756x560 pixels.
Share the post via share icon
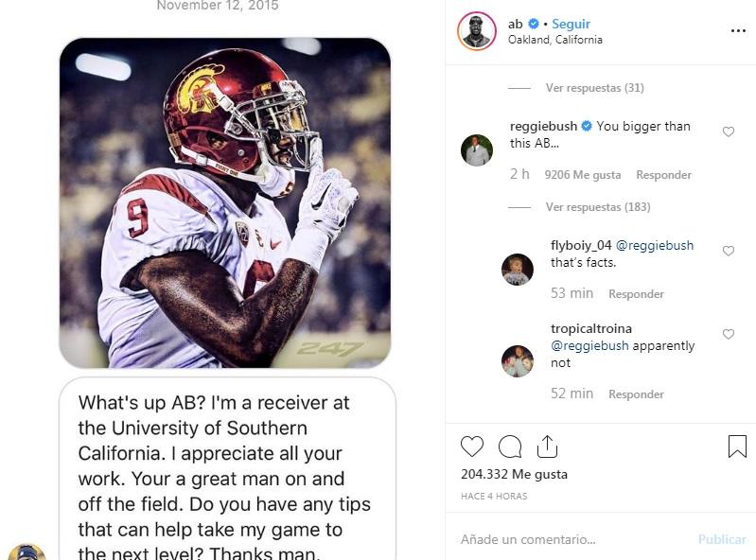pos(547,446)
